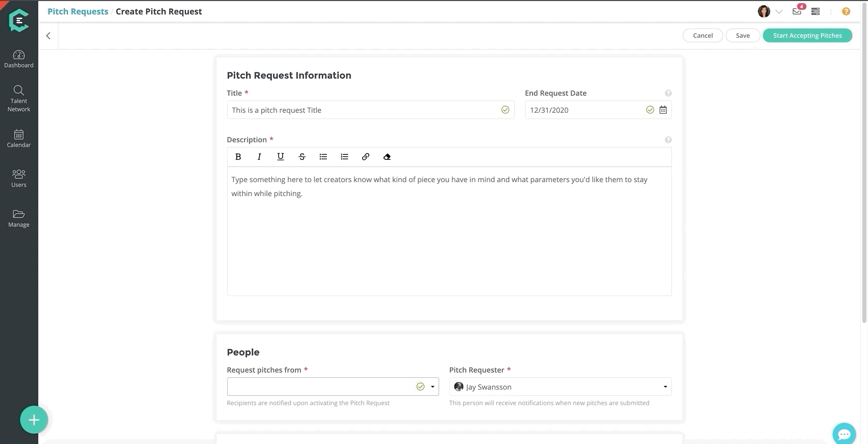
Task: Apply strikethrough formatting in Description toolbar
Action: tap(302, 157)
